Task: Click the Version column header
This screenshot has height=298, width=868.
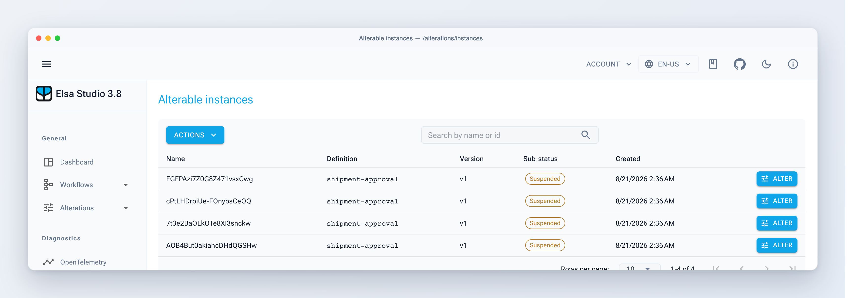Action: pos(471,159)
